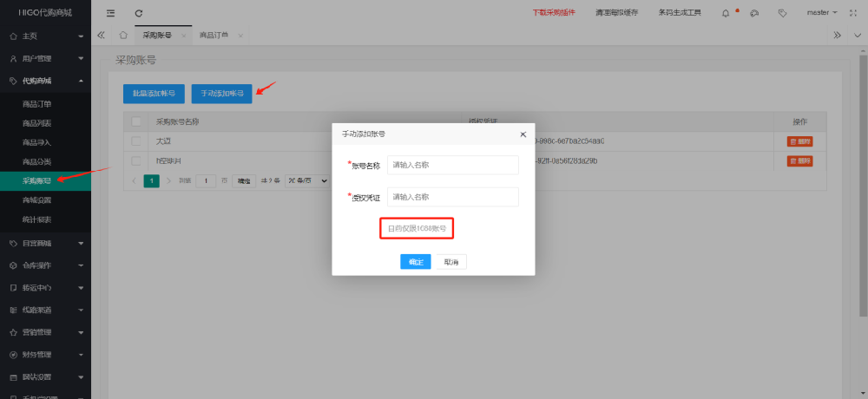Image resolution: width=868 pixels, height=399 pixels.
Task: Go to next page in pagination
Action: point(169,181)
